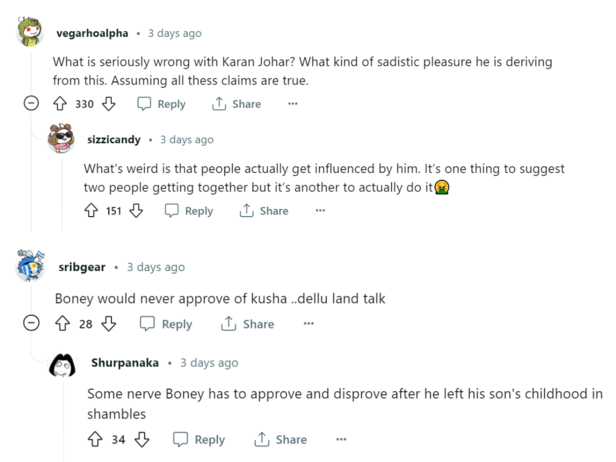Upvote Shurpanaka's comment
Image resolution: width=616 pixels, height=462 pixels.
[95, 439]
